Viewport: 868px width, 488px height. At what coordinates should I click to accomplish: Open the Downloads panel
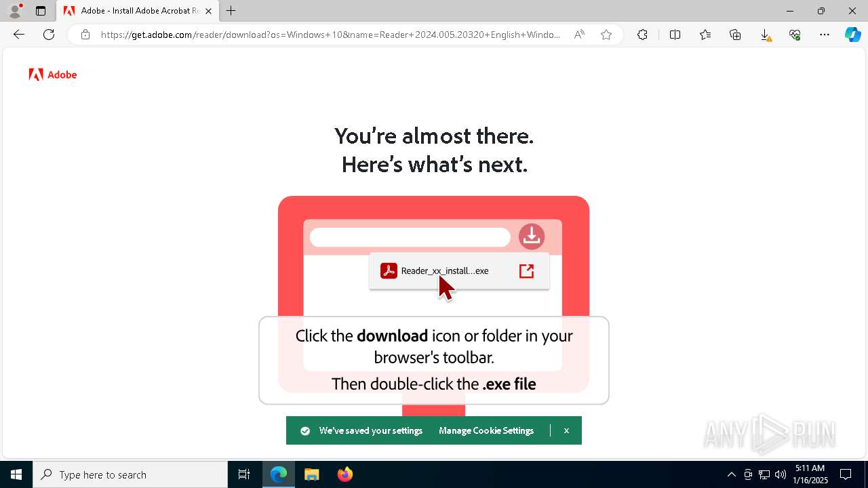pyautogui.click(x=765, y=35)
